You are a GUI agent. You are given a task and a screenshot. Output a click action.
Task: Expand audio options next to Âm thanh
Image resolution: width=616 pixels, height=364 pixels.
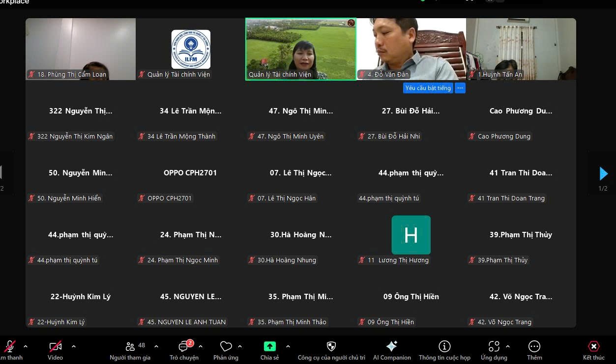point(25,345)
